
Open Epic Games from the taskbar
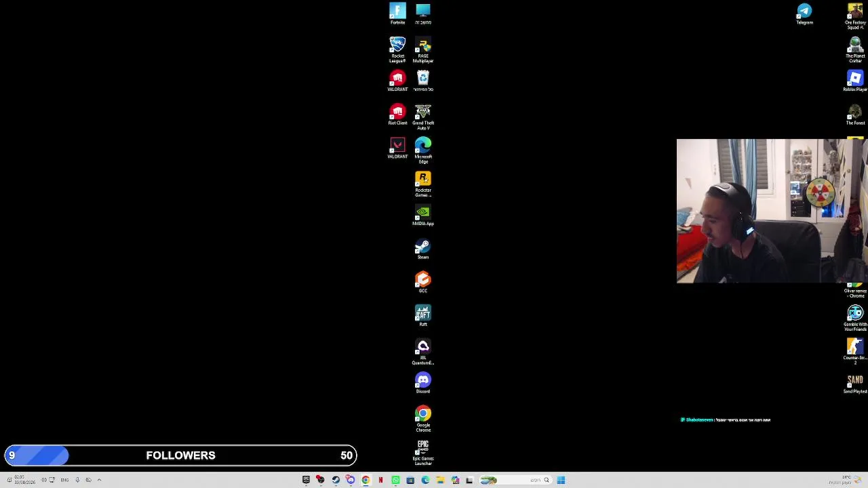click(x=306, y=480)
